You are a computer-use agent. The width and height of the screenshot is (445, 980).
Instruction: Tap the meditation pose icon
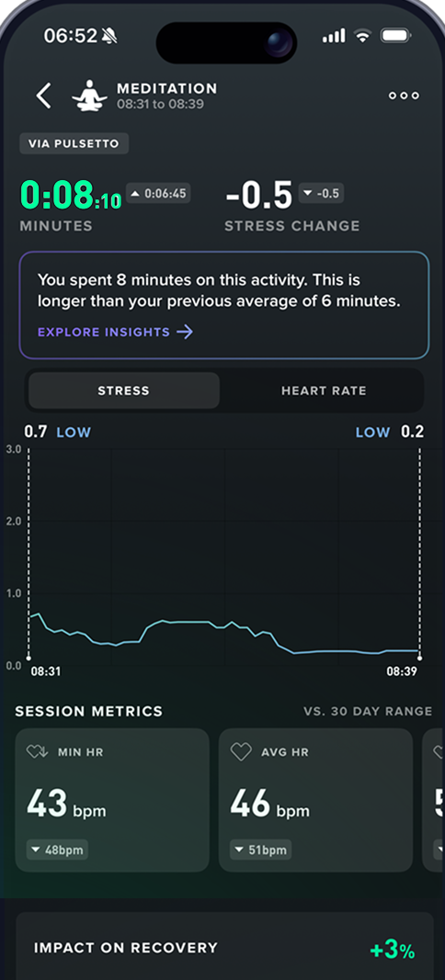(x=89, y=96)
